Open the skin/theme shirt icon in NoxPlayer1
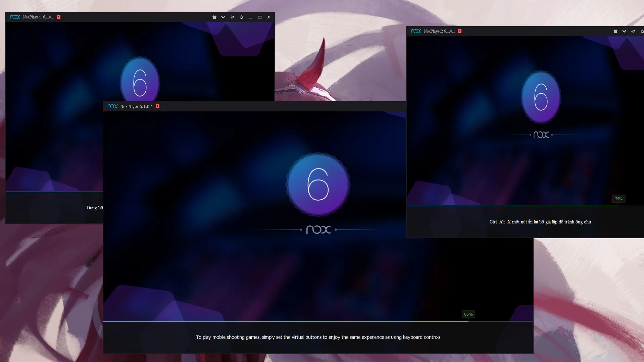The image size is (644, 362). [214, 17]
